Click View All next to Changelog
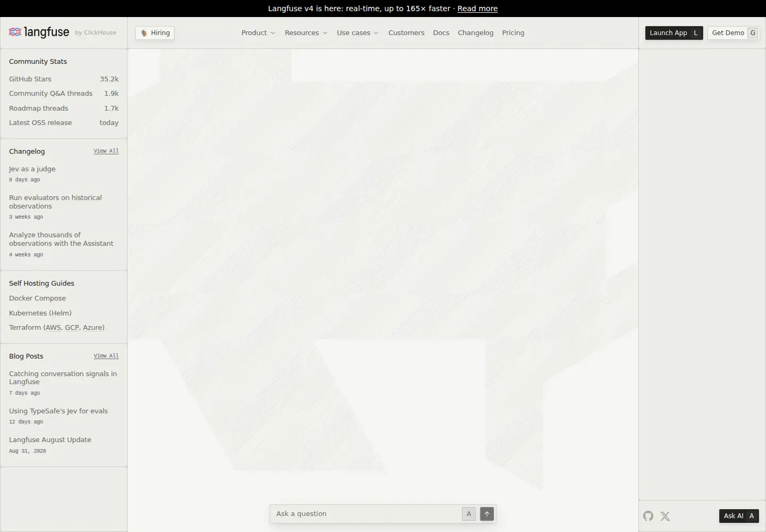 [x=106, y=151]
